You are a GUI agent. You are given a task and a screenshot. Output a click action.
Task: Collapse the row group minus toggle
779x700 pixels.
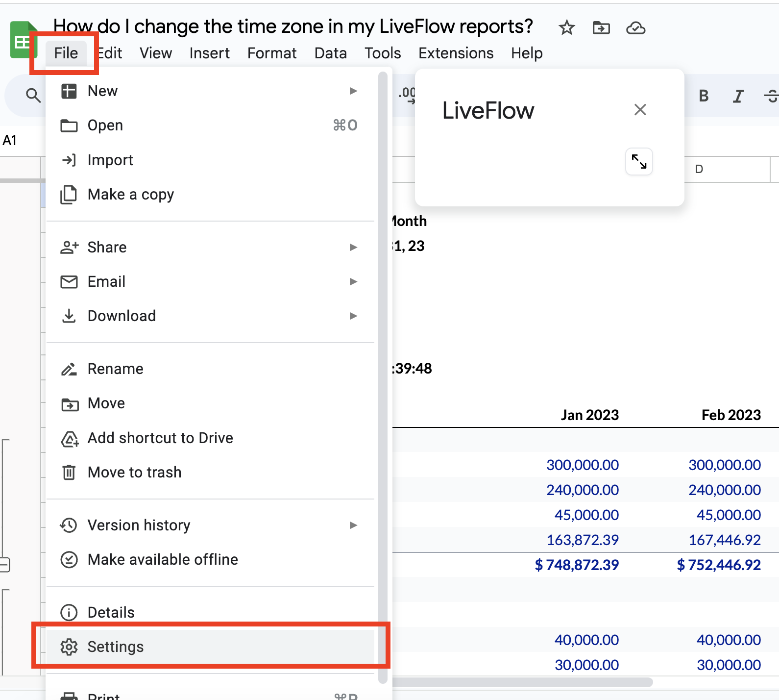[4, 565]
